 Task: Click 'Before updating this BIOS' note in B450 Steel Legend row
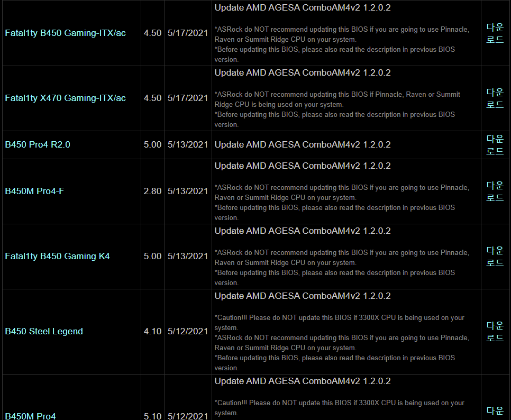[x=335, y=363]
